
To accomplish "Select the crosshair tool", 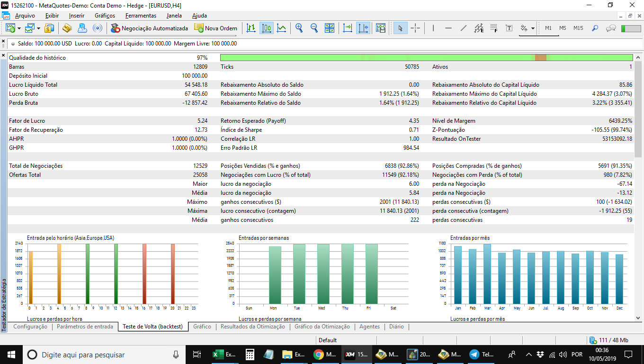I will [x=415, y=28].
